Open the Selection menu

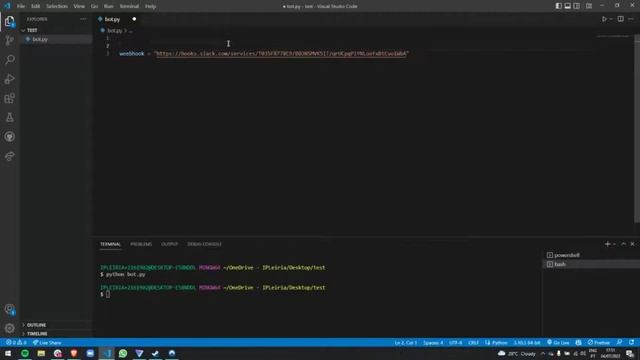pos(57,6)
